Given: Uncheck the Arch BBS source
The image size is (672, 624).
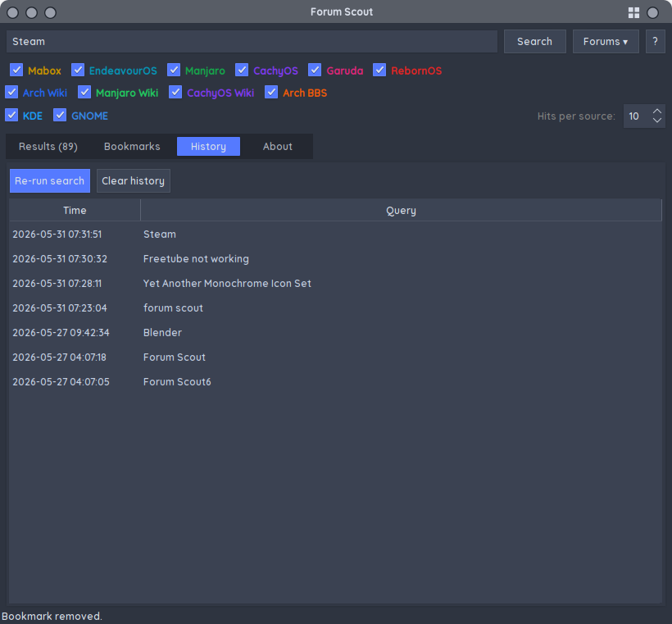Looking at the screenshot, I should tap(271, 92).
